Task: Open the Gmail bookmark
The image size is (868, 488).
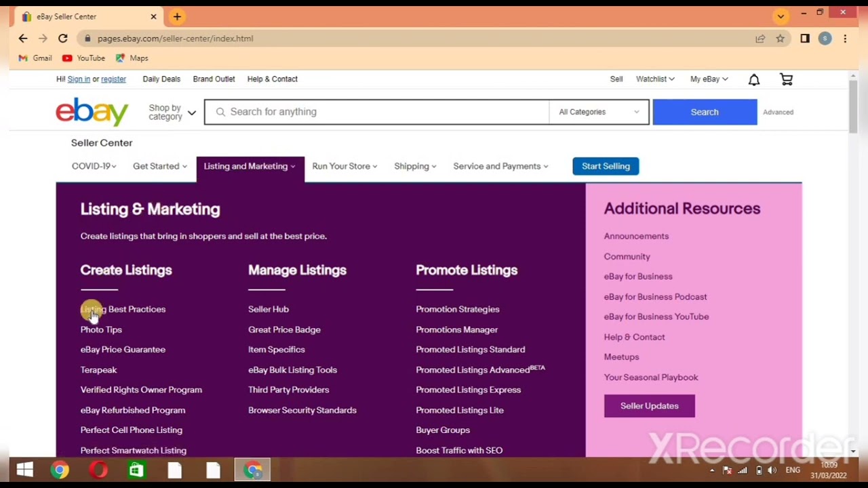Action: coord(35,58)
